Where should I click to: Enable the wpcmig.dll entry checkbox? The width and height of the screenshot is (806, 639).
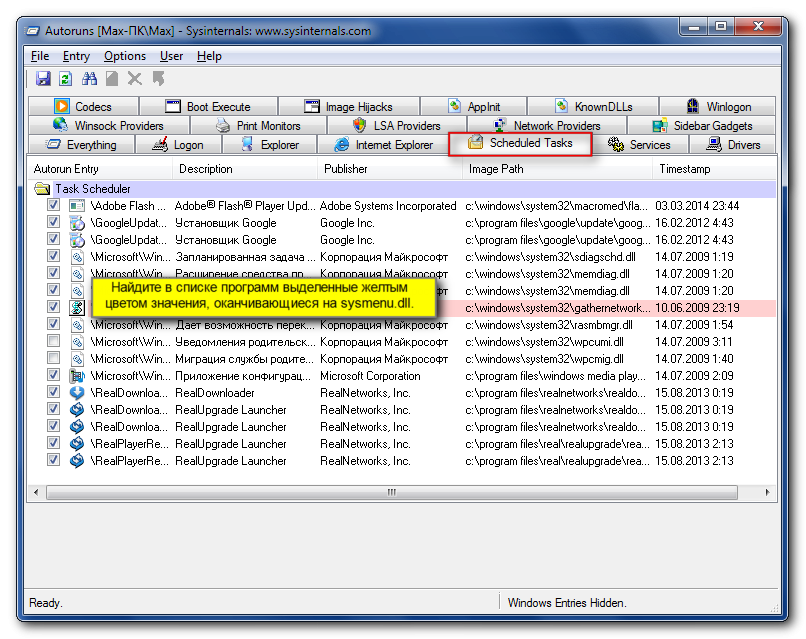(x=53, y=358)
